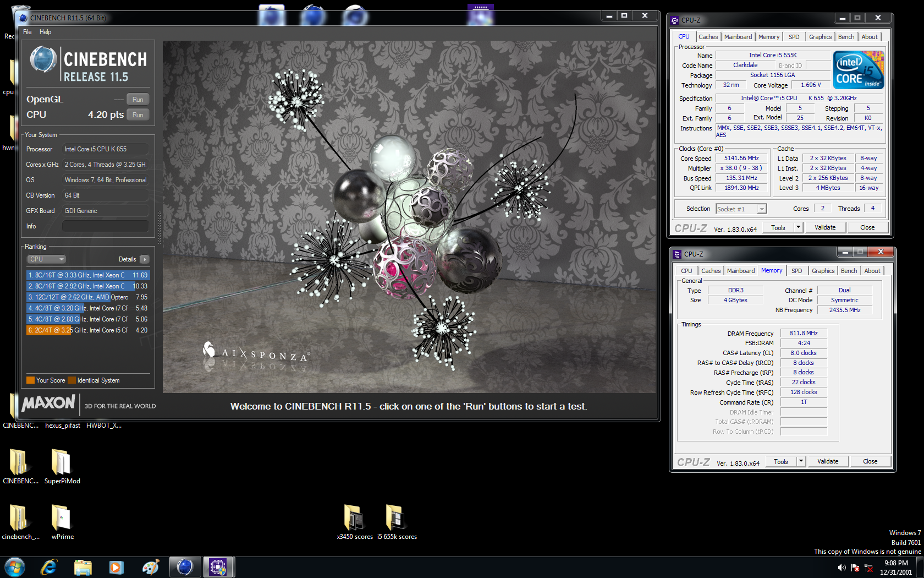924x578 pixels.
Task: Switch to Mainboard tab in upper CPU-Z window
Action: point(738,37)
